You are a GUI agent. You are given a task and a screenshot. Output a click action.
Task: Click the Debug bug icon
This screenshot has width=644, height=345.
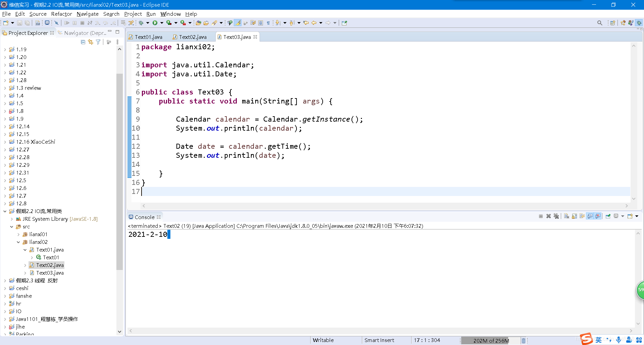[141, 23]
